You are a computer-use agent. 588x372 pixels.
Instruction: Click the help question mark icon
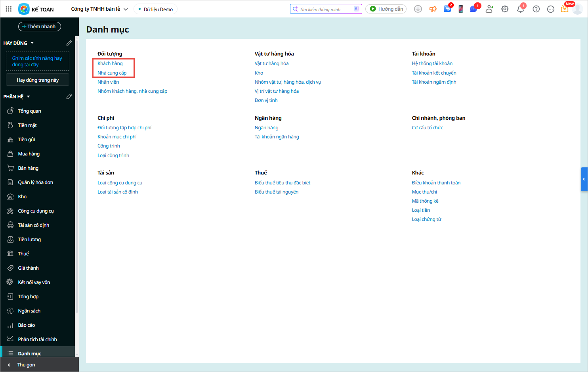pyautogui.click(x=536, y=9)
